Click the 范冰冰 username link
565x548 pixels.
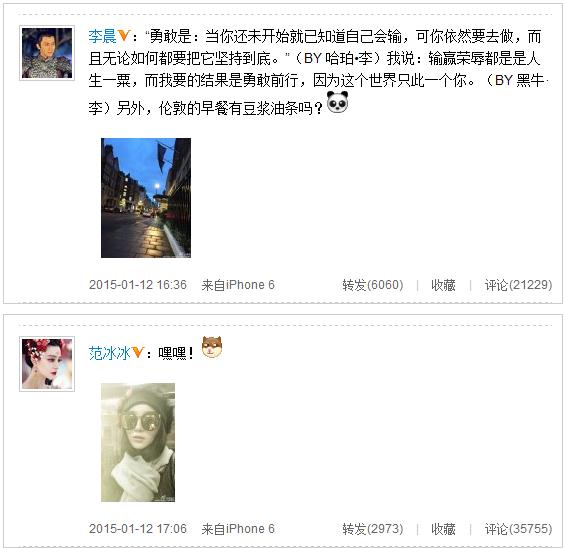(x=109, y=353)
